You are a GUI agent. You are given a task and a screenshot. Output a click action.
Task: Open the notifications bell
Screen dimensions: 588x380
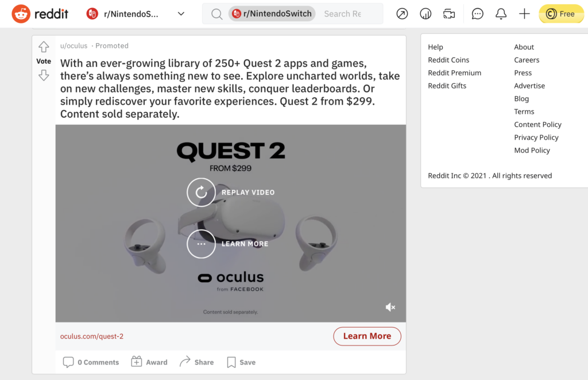(501, 13)
